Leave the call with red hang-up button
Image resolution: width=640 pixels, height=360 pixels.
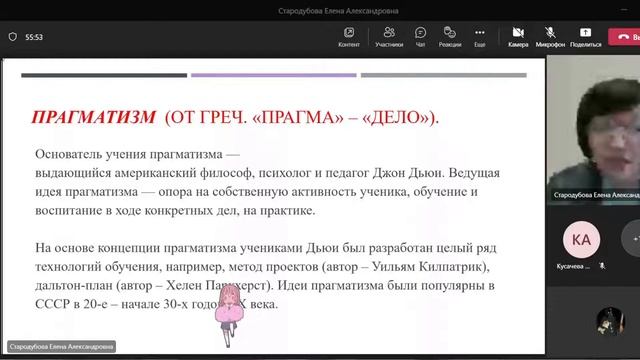pos(624,37)
